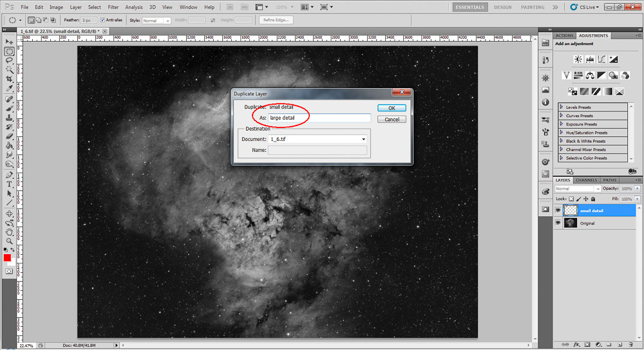The height and width of the screenshot is (350, 644).
Task: Select the Elliptical Marquee tool in toolbox
Action: pos(9,51)
